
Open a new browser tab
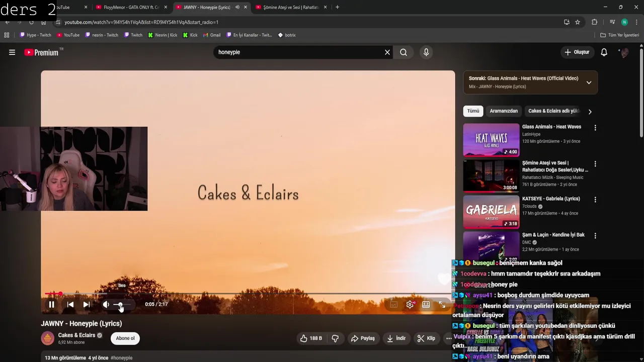click(x=337, y=8)
